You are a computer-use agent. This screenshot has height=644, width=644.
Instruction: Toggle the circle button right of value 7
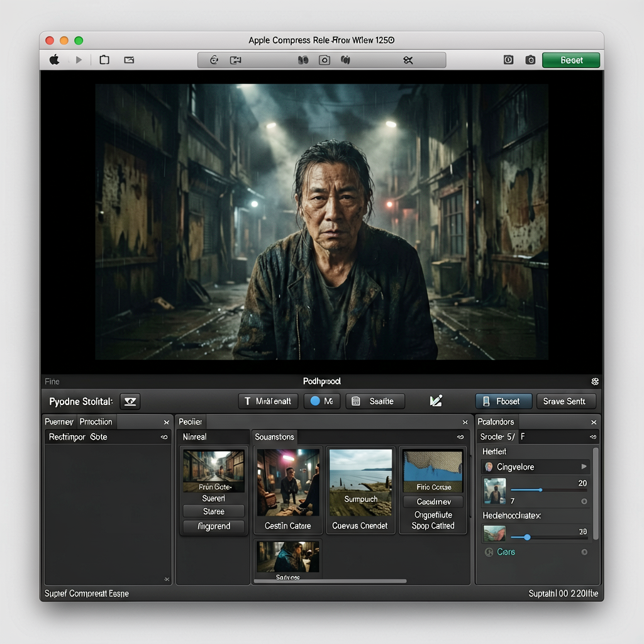584,501
